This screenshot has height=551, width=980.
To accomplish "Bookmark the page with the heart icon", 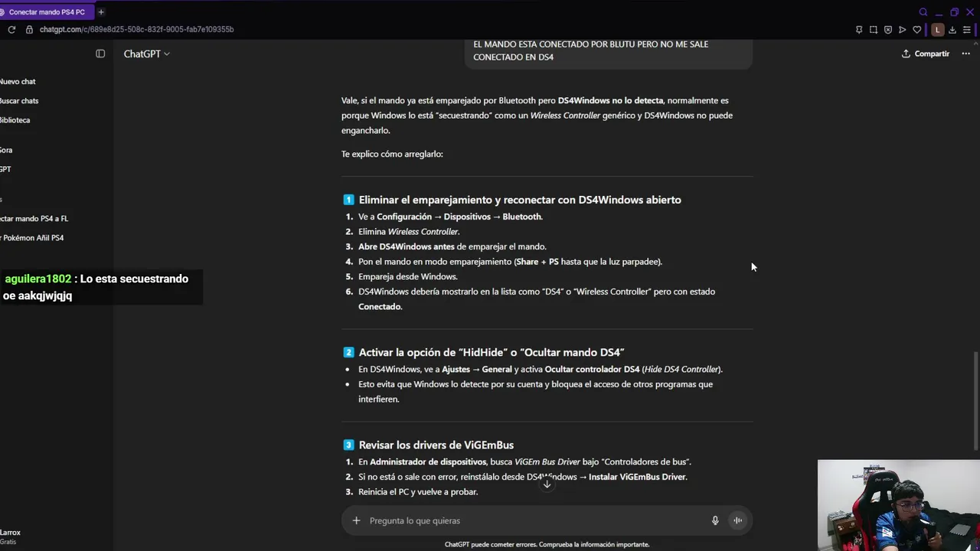I will (917, 30).
